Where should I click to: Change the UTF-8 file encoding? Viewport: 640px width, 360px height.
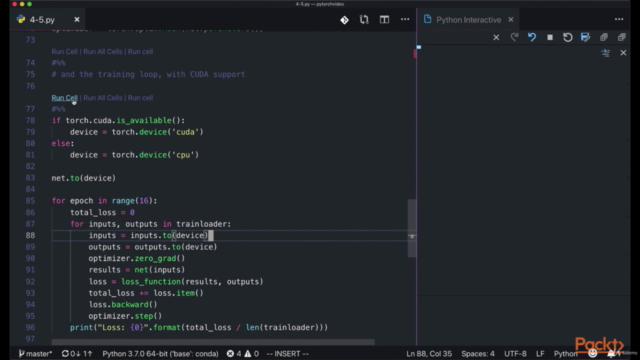(515, 354)
